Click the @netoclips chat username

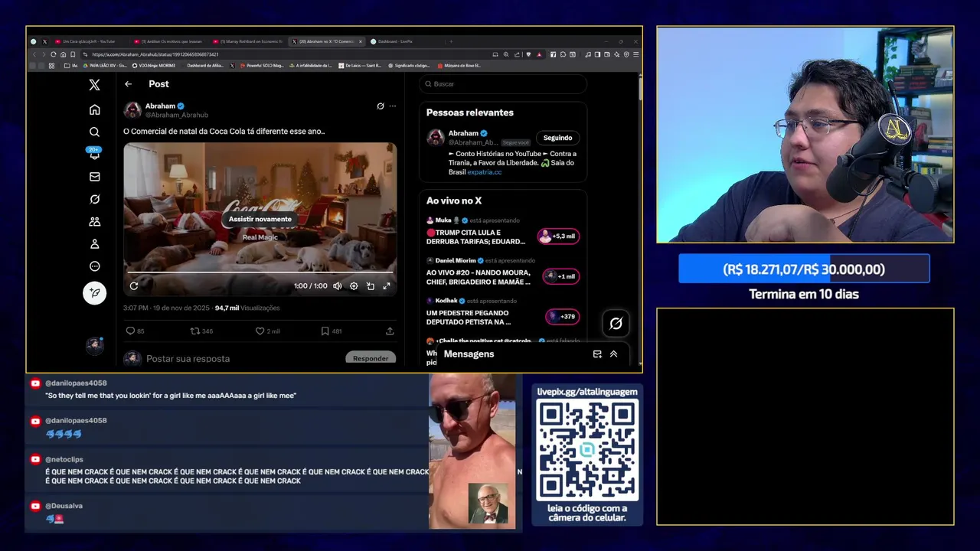click(x=64, y=459)
